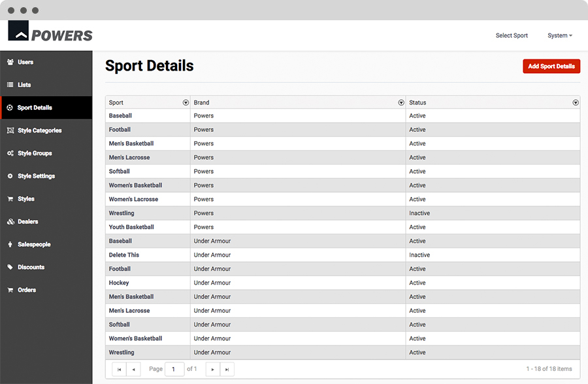The image size is (588, 384).
Task: Click Youth Basketball in the Sport column
Action: pyautogui.click(x=131, y=227)
